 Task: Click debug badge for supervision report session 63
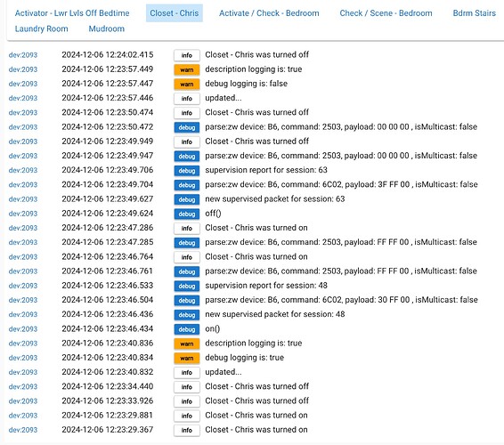point(187,171)
